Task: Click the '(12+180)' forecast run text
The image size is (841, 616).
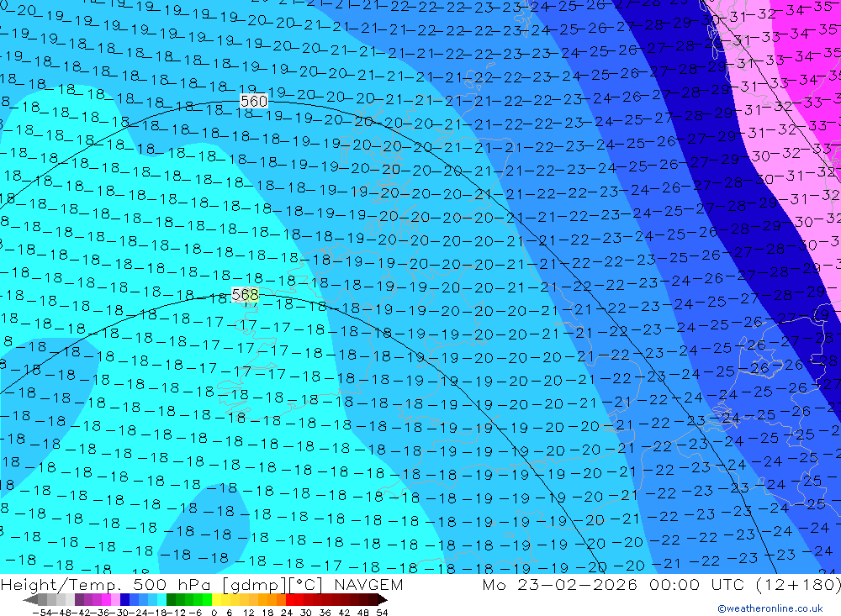Action: [798, 584]
